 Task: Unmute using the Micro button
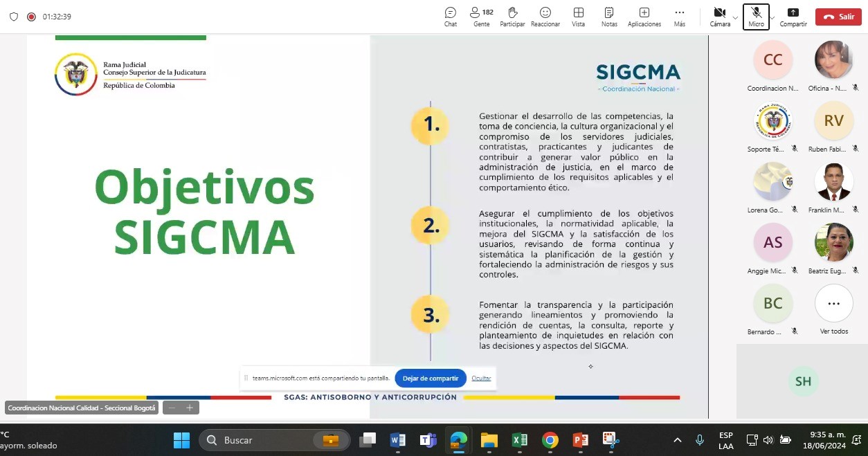point(756,17)
